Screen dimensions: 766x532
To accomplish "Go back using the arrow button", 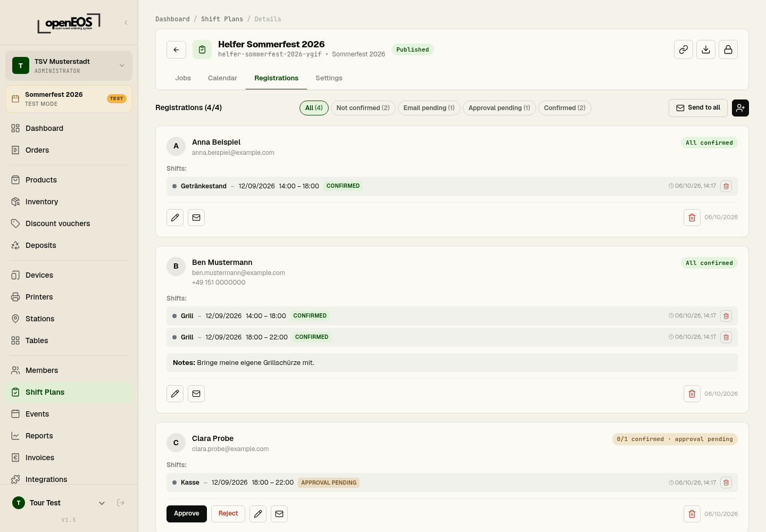I will pos(176,49).
